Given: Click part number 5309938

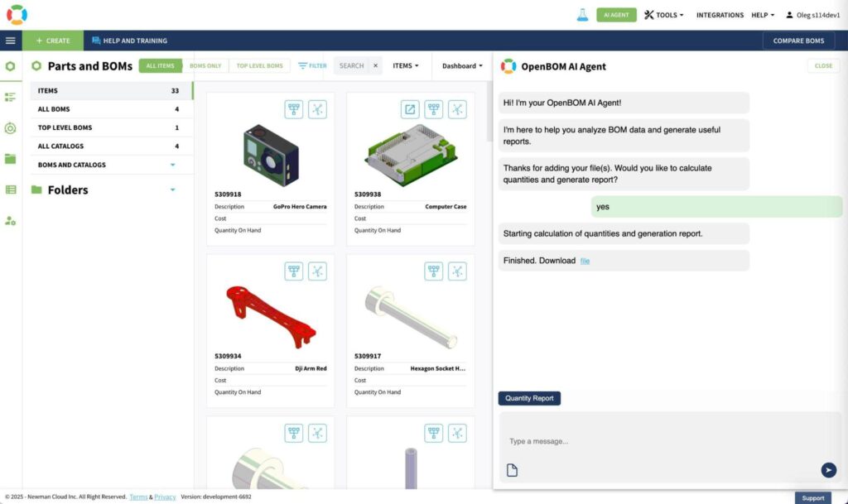Looking at the screenshot, I should click(368, 194).
